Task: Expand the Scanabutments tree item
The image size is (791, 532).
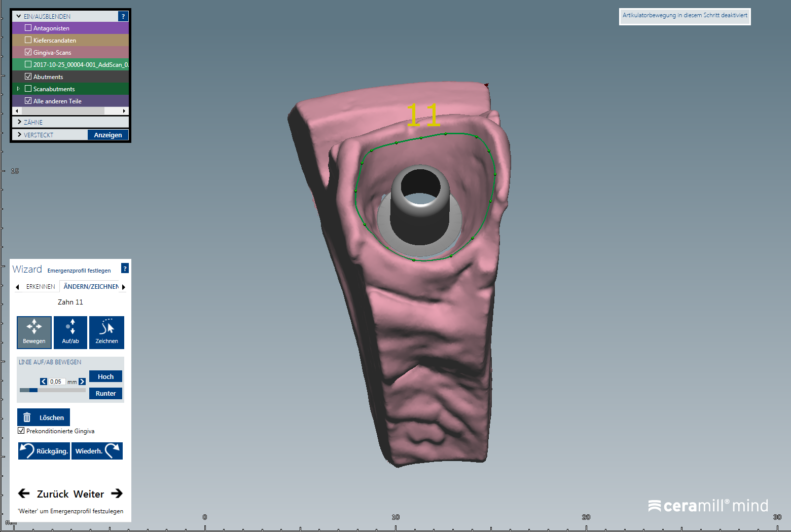Action: [18, 89]
